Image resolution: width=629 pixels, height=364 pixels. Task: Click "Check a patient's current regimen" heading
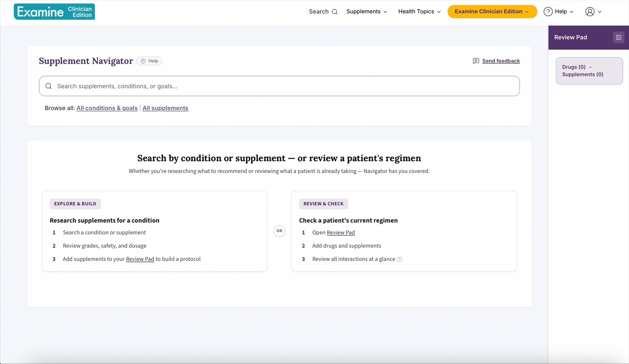348,220
